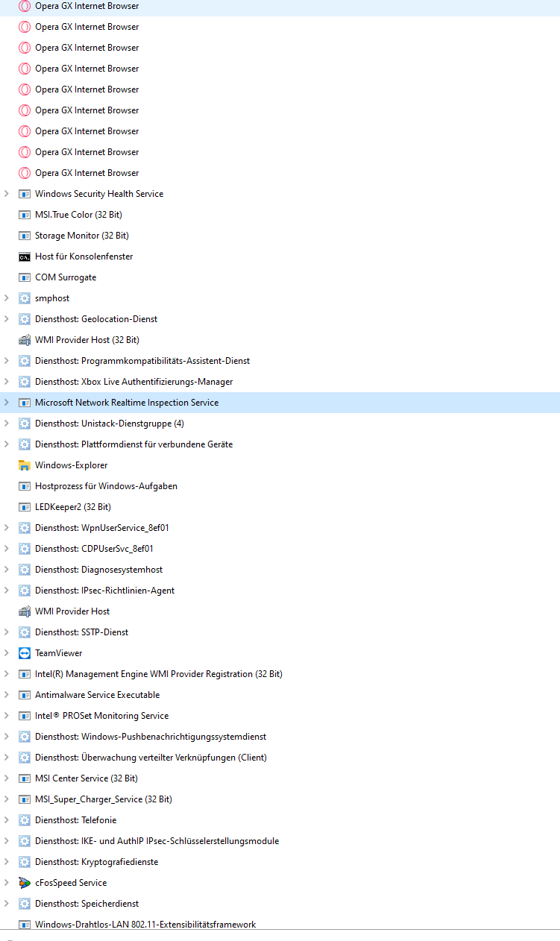Screen dimensions: 560x941
Task: Select the 'COM Surrogate' process name
Action: tap(66, 277)
